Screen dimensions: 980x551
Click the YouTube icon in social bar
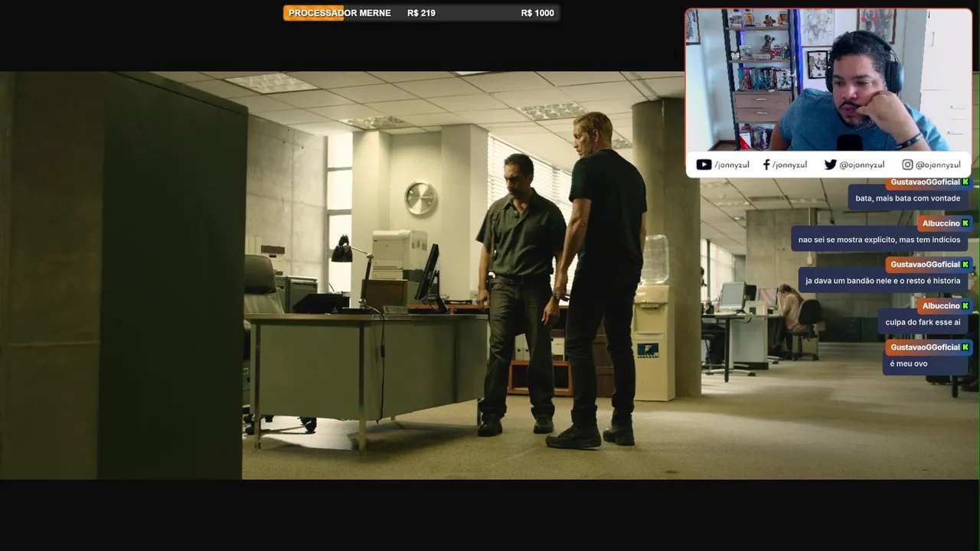pos(704,165)
